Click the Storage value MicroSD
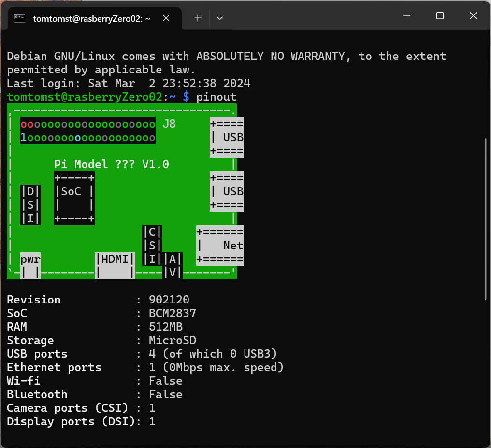Image resolution: width=491 pixels, height=448 pixels. pos(173,340)
